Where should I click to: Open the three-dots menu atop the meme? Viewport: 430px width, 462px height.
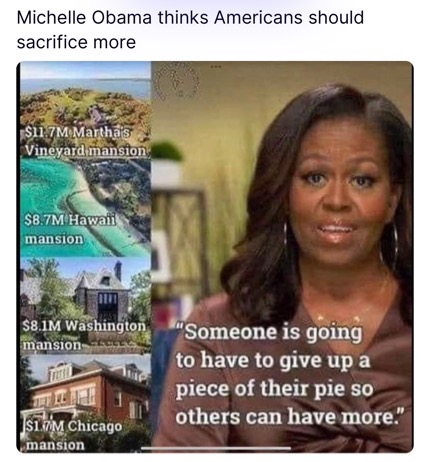click(216, 67)
